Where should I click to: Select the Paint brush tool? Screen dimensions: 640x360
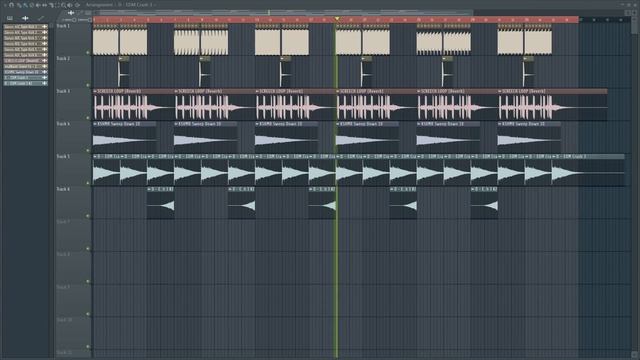point(25,5)
